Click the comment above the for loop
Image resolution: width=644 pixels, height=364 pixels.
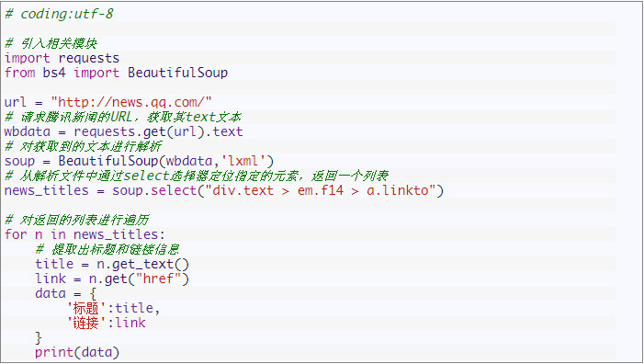77,220
